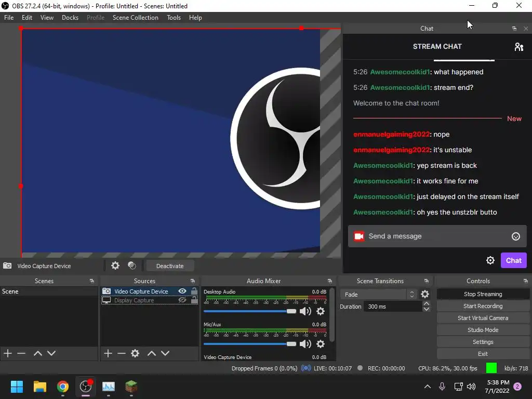Pop out the Sources dock
Image resolution: width=532 pixels, height=399 pixels.
pos(193,281)
